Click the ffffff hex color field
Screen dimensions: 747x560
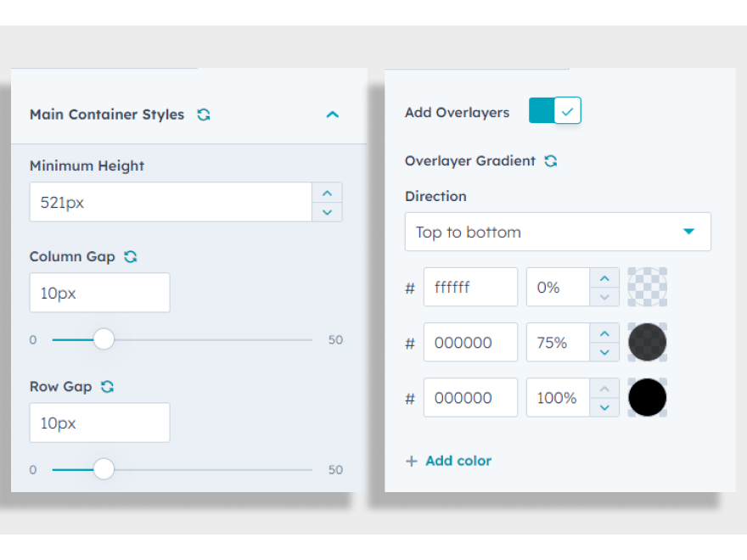(x=470, y=287)
